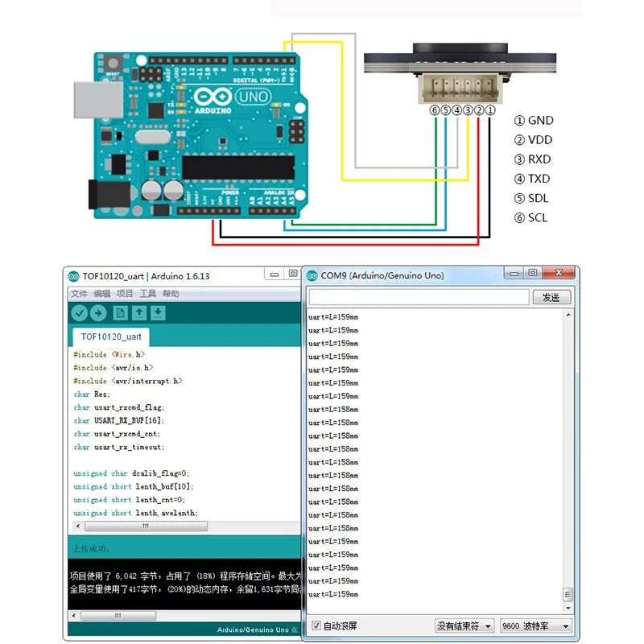This screenshot has width=644, height=644.
Task: Click the Arduino logo in the COM9 title bar
Action: 312,275
